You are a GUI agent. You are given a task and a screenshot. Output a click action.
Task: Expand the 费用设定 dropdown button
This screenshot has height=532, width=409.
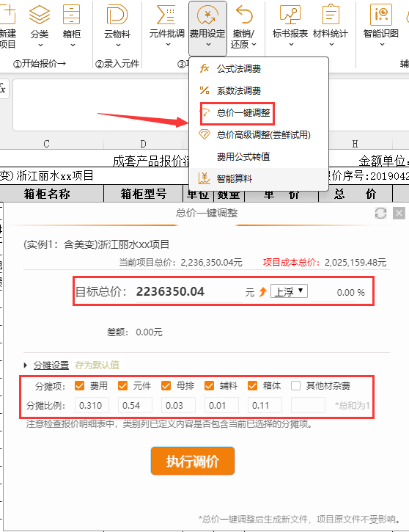click(207, 29)
